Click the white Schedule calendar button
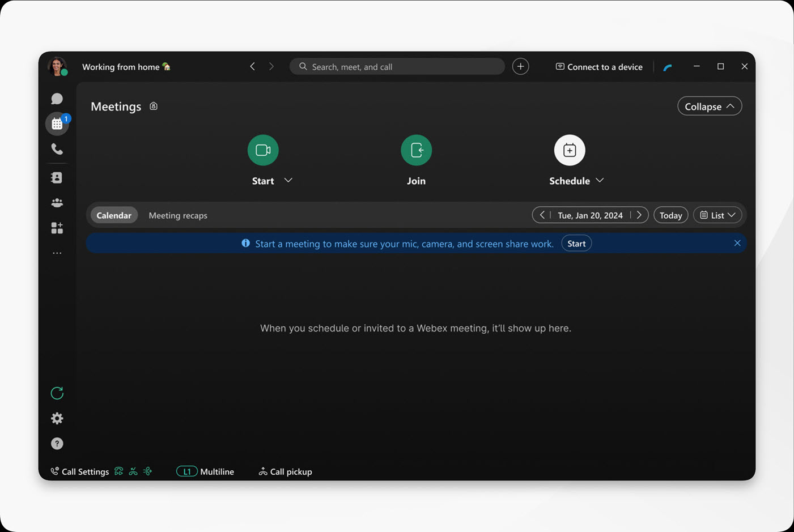The width and height of the screenshot is (794, 532). pos(570,150)
